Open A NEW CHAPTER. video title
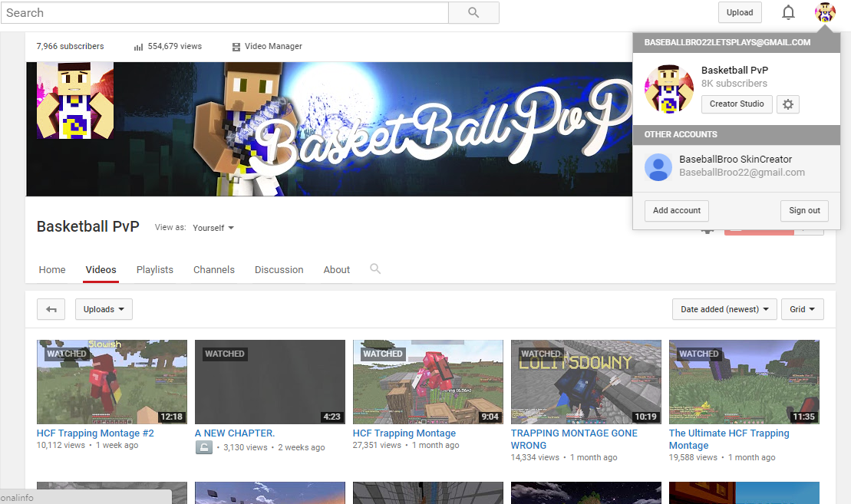The height and width of the screenshot is (504, 851). 235,433
